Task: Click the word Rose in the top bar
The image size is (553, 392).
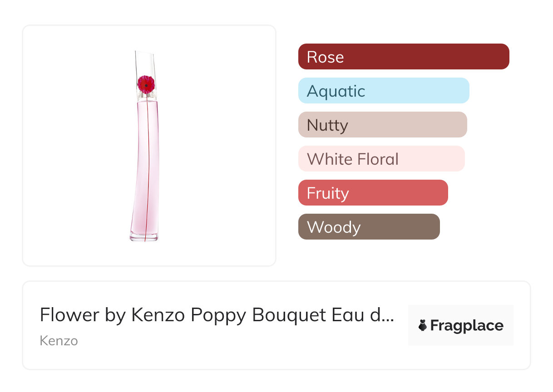Action: [325, 57]
